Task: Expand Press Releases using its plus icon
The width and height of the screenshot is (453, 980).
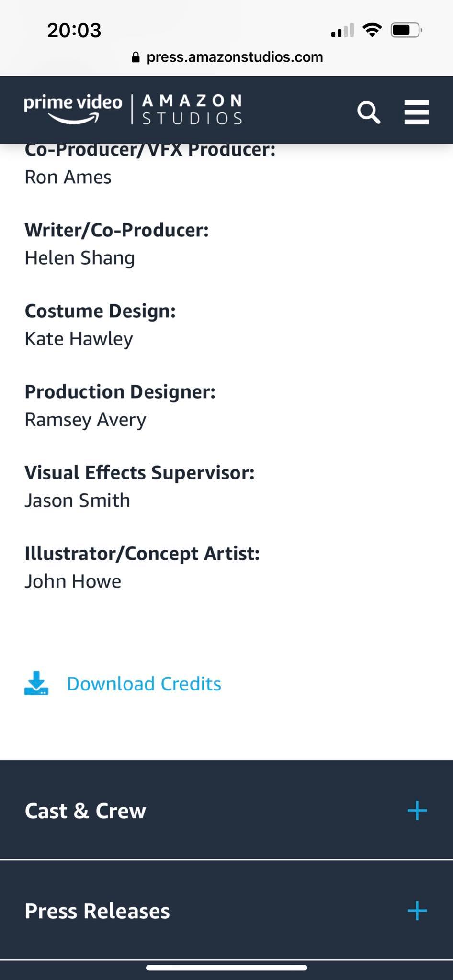Action: coord(417,911)
